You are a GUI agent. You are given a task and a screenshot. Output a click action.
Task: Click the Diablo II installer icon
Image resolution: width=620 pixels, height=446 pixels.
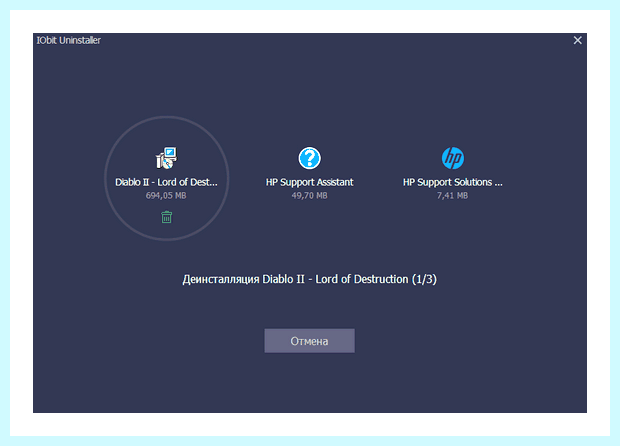coord(166,158)
